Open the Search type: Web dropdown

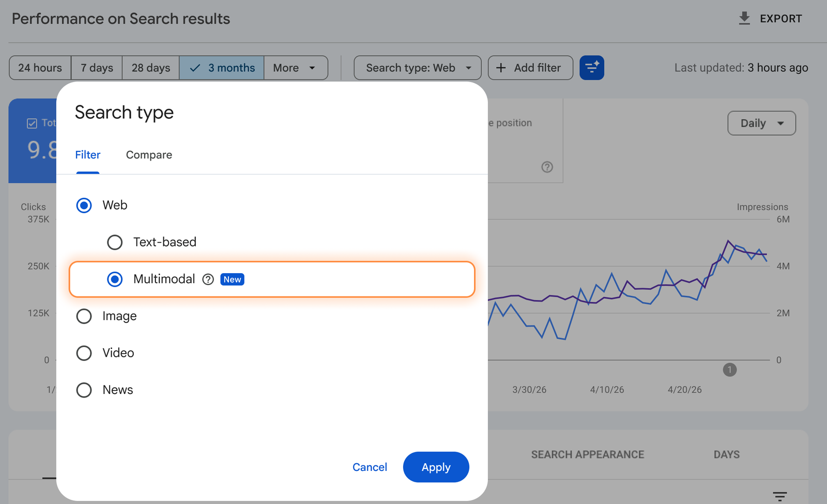pyautogui.click(x=418, y=68)
